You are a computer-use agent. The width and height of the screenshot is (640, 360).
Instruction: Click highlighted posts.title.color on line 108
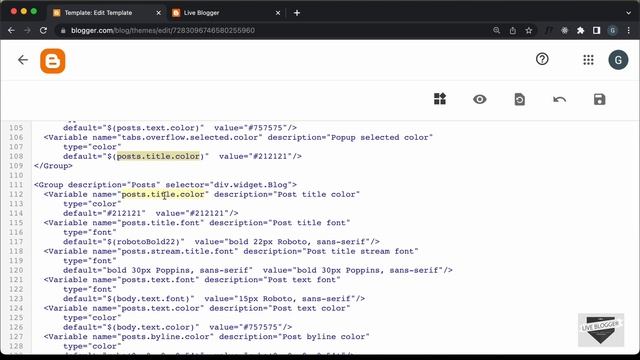click(158, 156)
